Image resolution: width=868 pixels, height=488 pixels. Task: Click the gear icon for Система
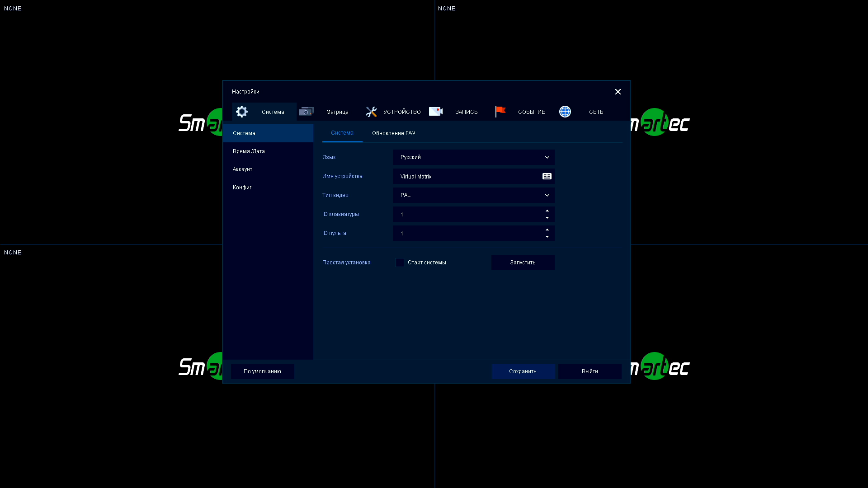tap(242, 112)
